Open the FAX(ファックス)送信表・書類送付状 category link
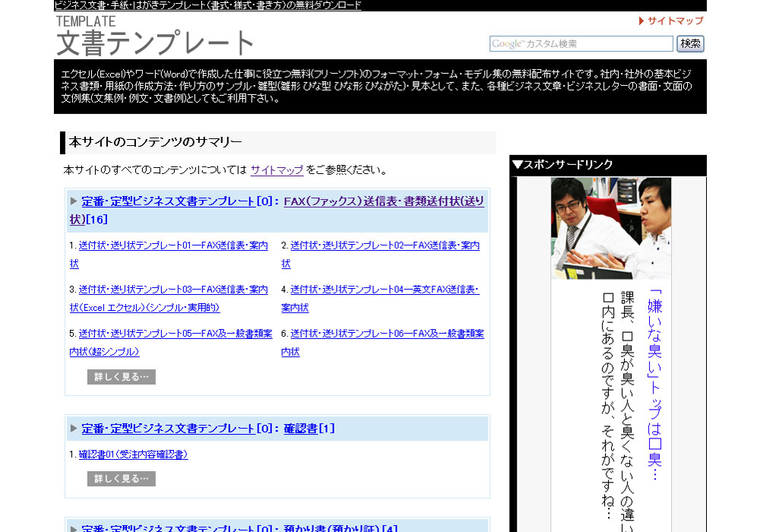The height and width of the screenshot is (532, 760). click(383, 201)
